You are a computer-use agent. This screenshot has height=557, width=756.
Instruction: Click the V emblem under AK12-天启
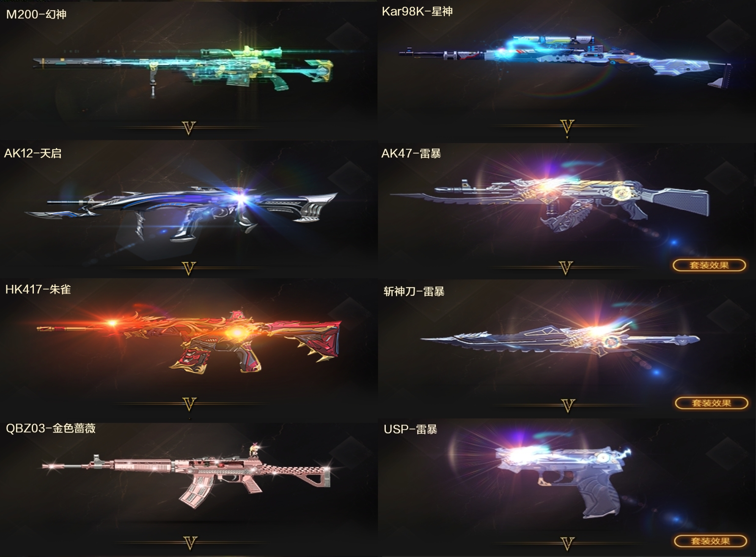click(189, 268)
